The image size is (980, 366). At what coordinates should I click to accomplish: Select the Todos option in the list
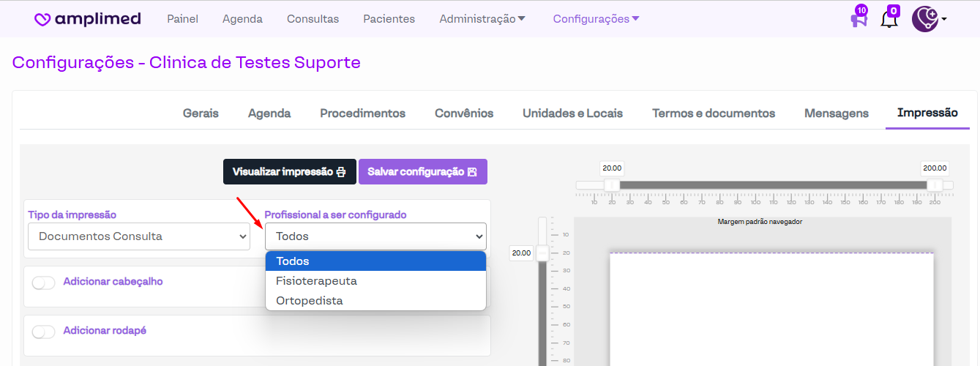(x=293, y=261)
